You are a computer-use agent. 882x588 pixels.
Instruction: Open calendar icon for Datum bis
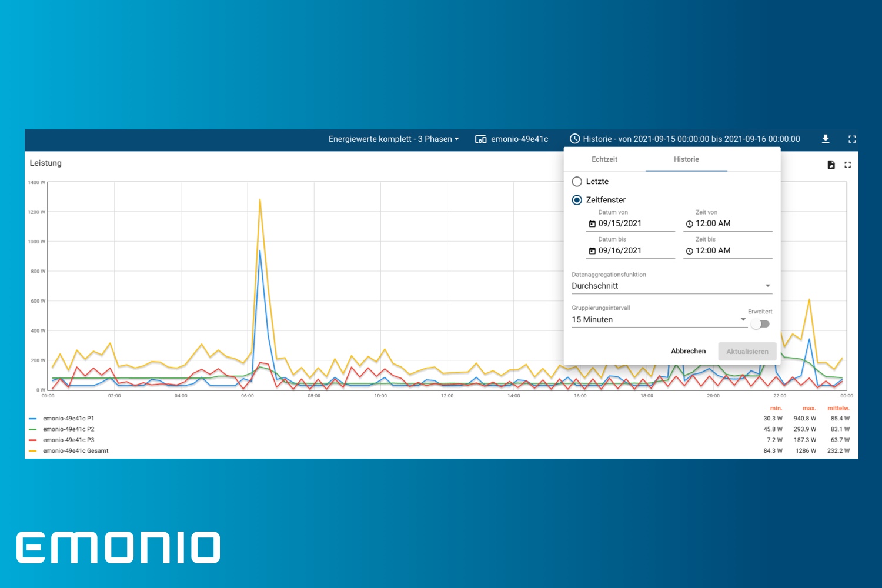point(592,251)
